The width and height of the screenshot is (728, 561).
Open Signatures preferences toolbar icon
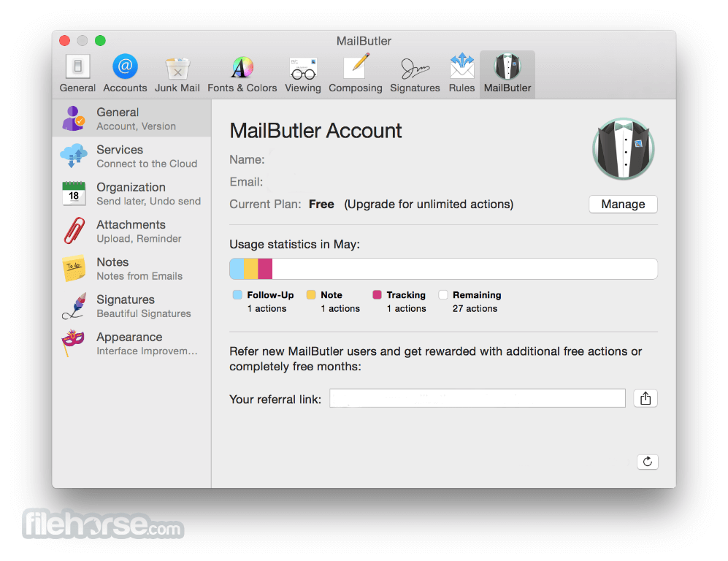415,68
